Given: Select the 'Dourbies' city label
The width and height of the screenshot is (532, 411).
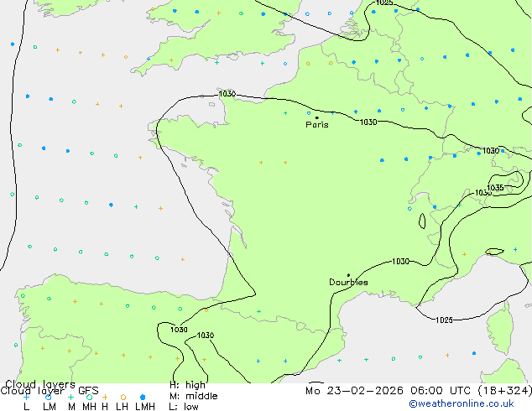Looking at the screenshot, I should pos(348,282).
